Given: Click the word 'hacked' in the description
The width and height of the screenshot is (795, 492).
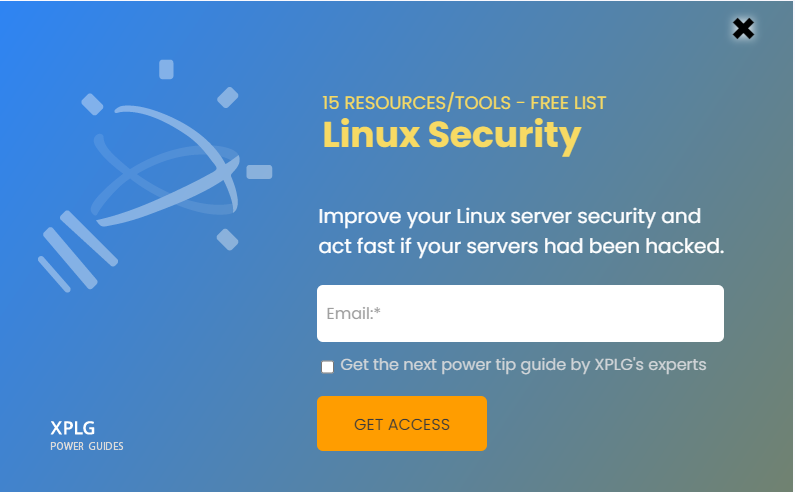Looking at the screenshot, I should (684, 246).
